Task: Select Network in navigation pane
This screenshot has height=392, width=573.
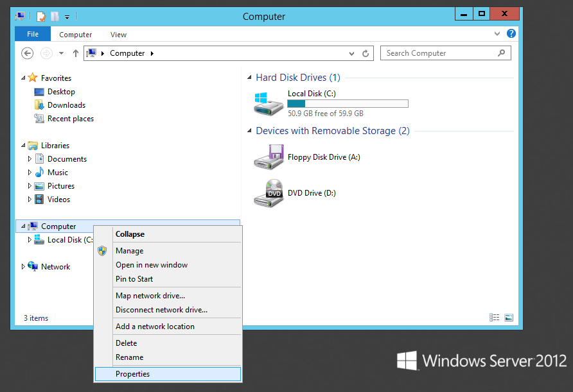Action: pyautogui.click(x=55, y=267)
